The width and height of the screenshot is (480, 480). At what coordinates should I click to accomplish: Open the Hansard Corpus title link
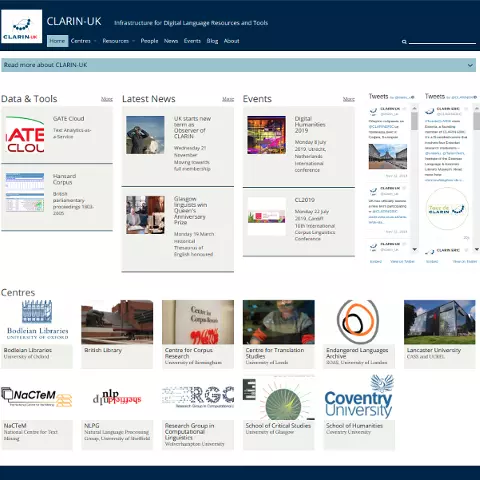tap(64, 179)
